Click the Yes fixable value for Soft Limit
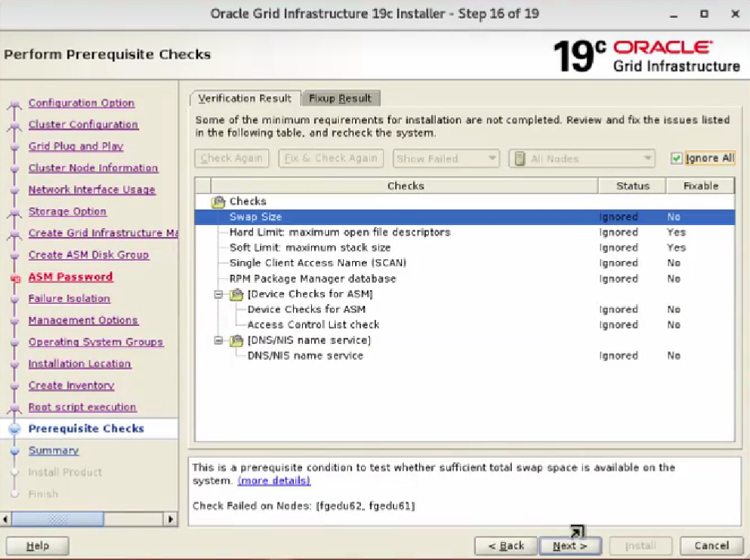750x560 pixels. coord(676,248)
